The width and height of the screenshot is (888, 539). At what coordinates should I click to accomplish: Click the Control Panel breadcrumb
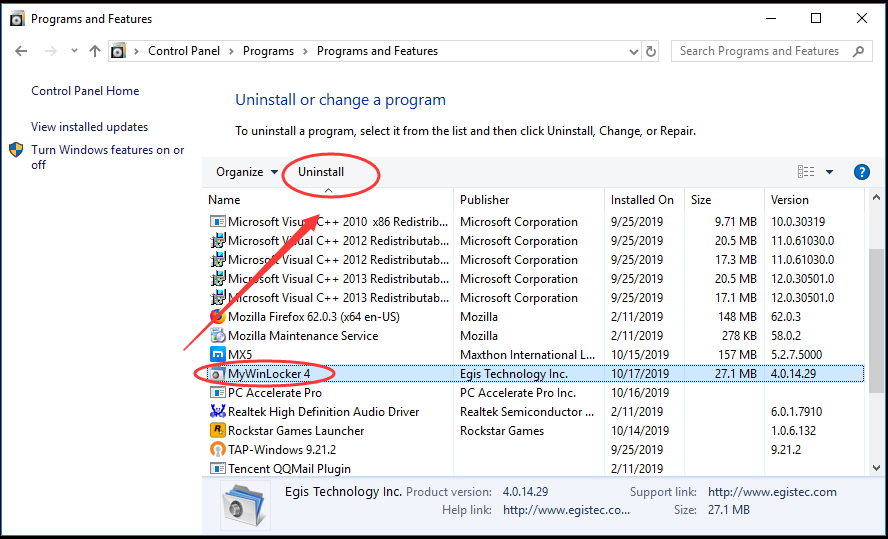(x=183, y=51)
